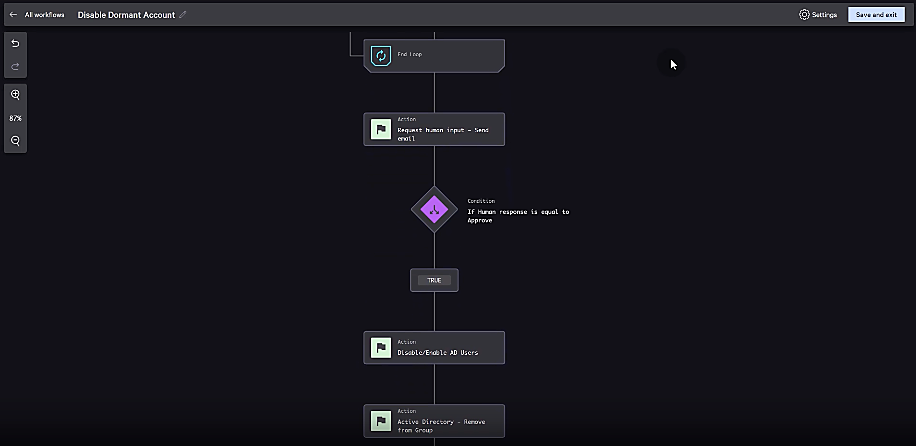
Task: Select the TRUE branch label
Action: pyautogui.click(x=434, y=280)
